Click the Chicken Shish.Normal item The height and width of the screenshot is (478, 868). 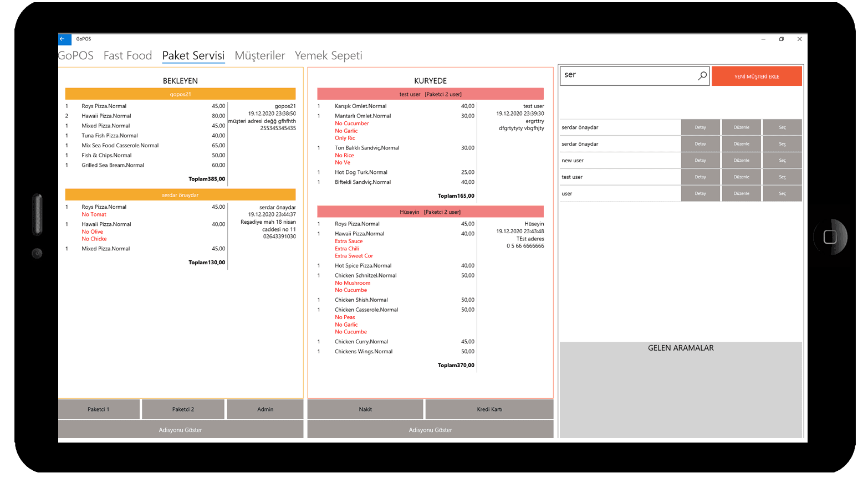(361, 300)
